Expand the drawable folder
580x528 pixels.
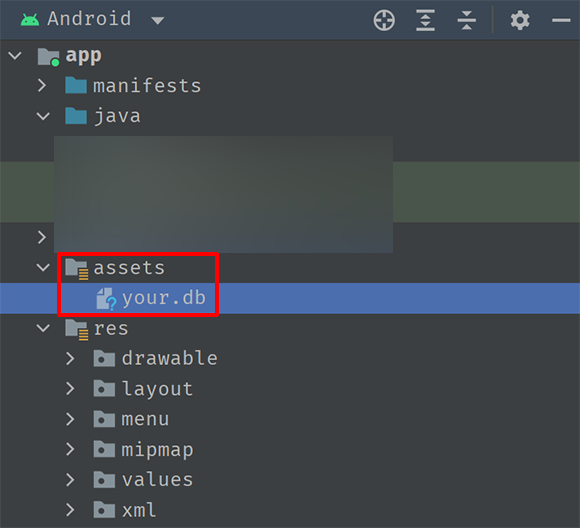tap(70, 359)
